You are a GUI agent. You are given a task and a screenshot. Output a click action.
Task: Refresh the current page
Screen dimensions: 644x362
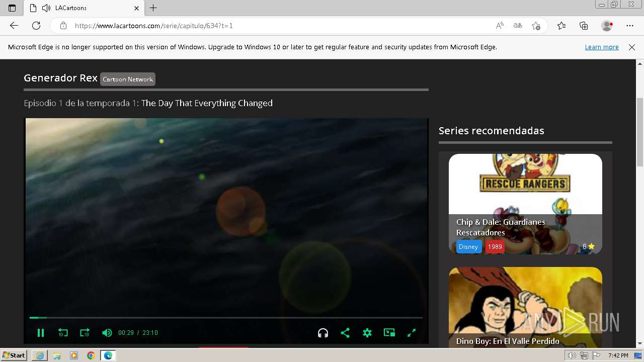pyautogui.click(x=36, y=26)
